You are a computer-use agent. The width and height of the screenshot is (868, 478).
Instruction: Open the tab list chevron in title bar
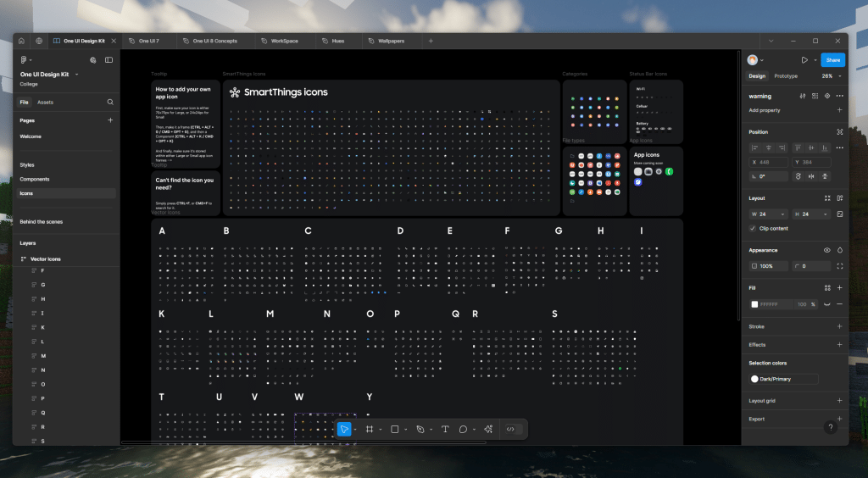[771, 41]
